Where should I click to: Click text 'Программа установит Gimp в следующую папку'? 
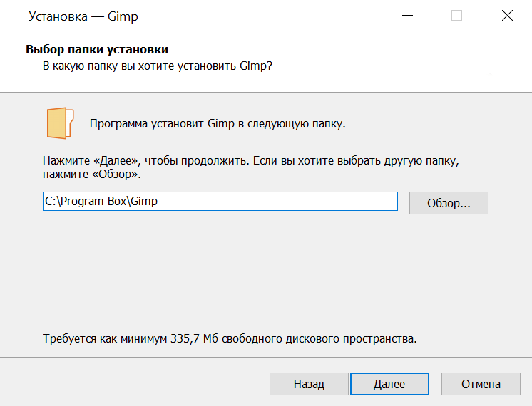218,124
